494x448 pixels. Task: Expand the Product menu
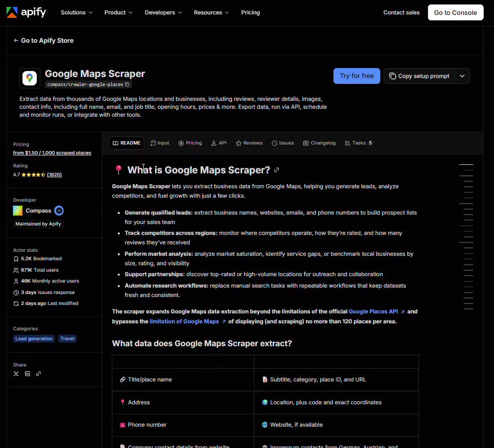[118, 12]
